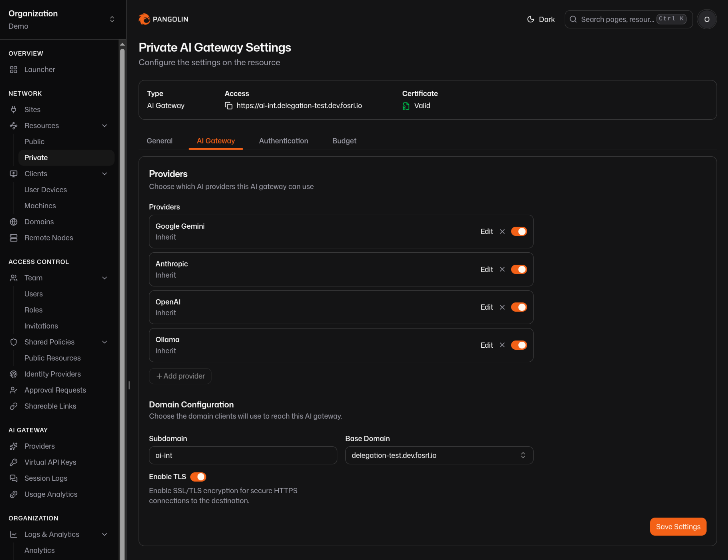The image size is (728, 560).
Task: Collapse the Logs & Analytics chevron
Action: pos(105,534)
